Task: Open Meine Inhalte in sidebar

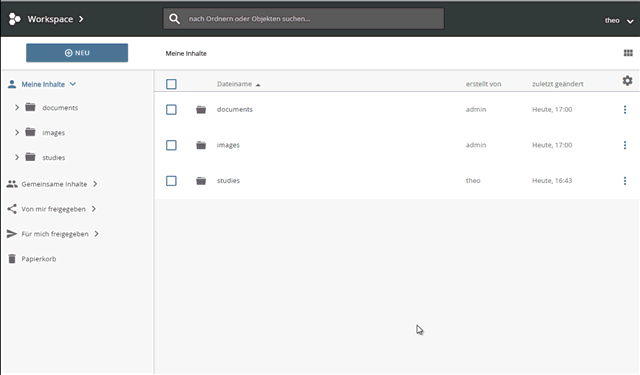Action: click(x=43, y=84)
